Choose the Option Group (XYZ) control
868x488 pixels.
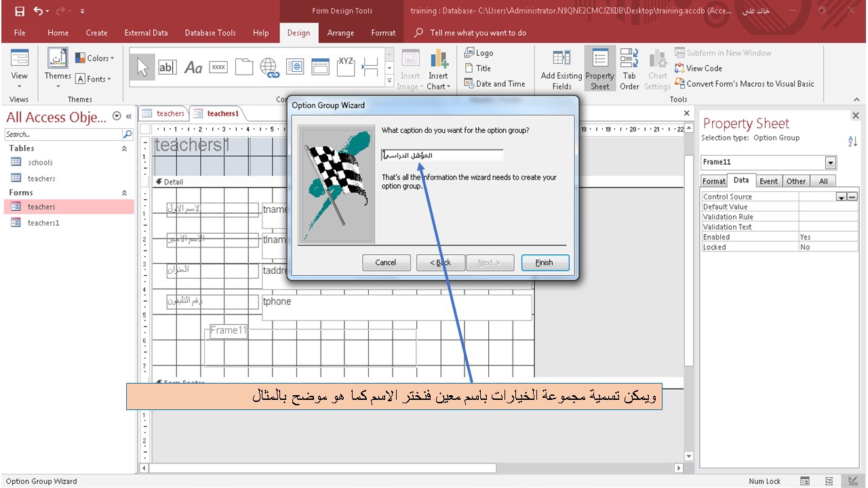click(x=346, y=67)
